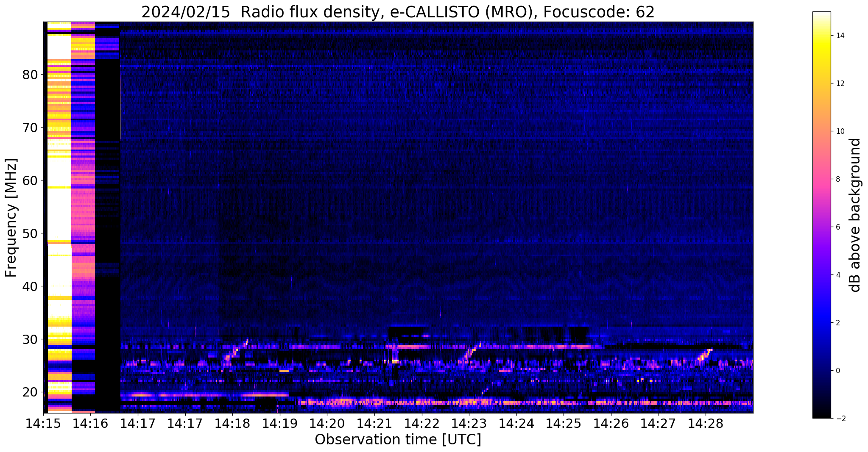Click the 14:23 time tick label

pyautogui.click(x=469, y=423)
